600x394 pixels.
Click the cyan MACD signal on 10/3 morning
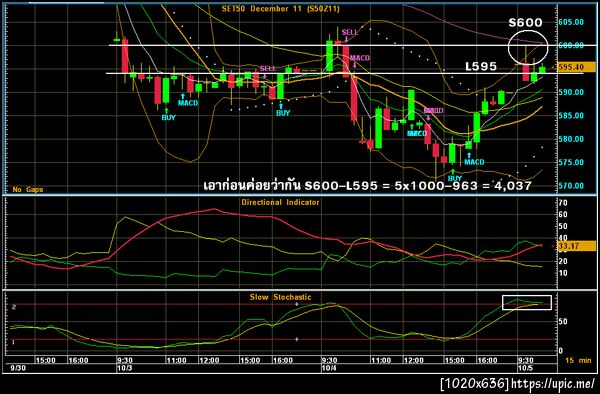[188, 103]
